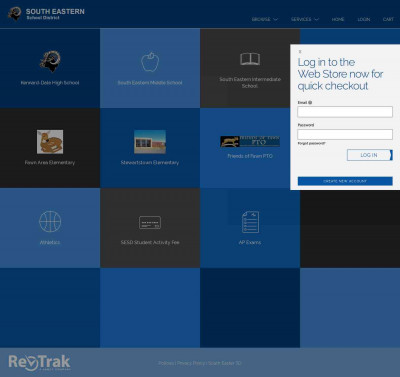The image size is (400, 377).
Task: Select the AP Exams checklist icon
Action: click(250, 222)
